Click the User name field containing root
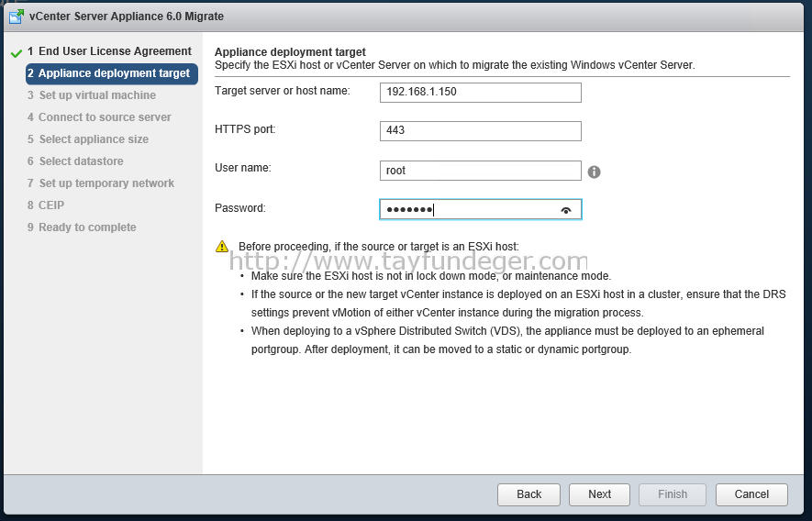The width and height of the screenshot is (812, 521). pyautogui.click(x=481, y=171)
